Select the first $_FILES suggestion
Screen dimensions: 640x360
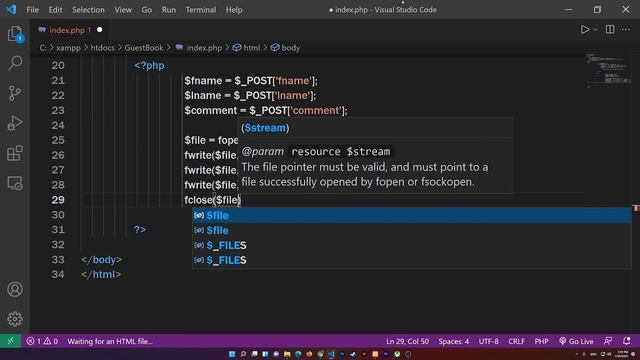(412, 245)
